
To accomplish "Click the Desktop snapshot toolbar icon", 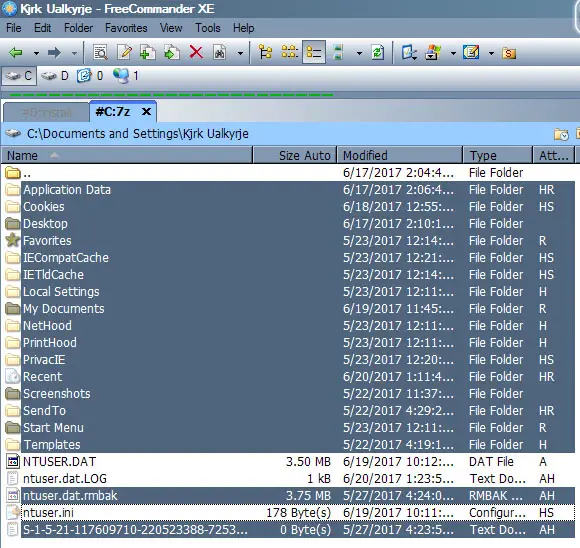I will pyautogui.click(x=409, y=53).
